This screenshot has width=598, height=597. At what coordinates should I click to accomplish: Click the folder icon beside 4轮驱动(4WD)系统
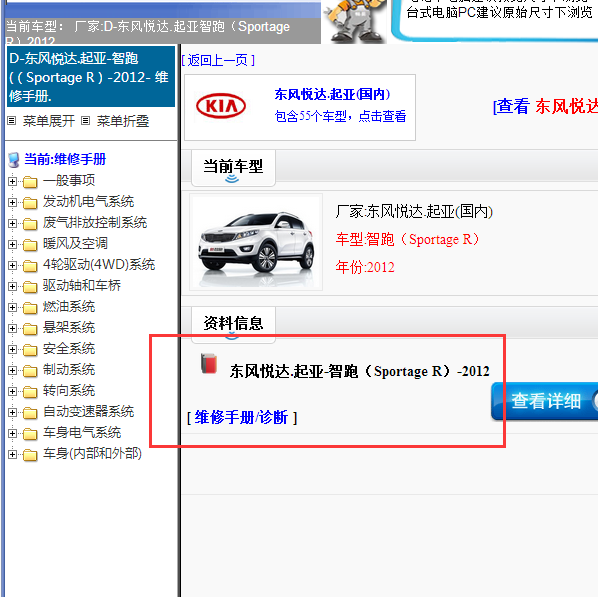30,266
